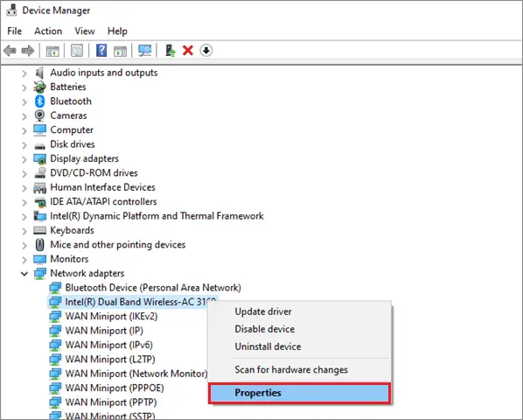The image size is (523, 420).
Task: Click the Display adapters category icon
Action: point(39,158)
